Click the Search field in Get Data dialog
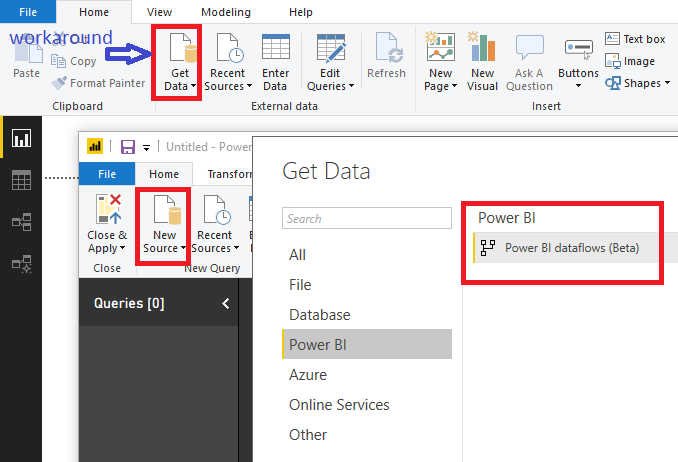This screenshot has height=462, width=678. tap(367, 218)
